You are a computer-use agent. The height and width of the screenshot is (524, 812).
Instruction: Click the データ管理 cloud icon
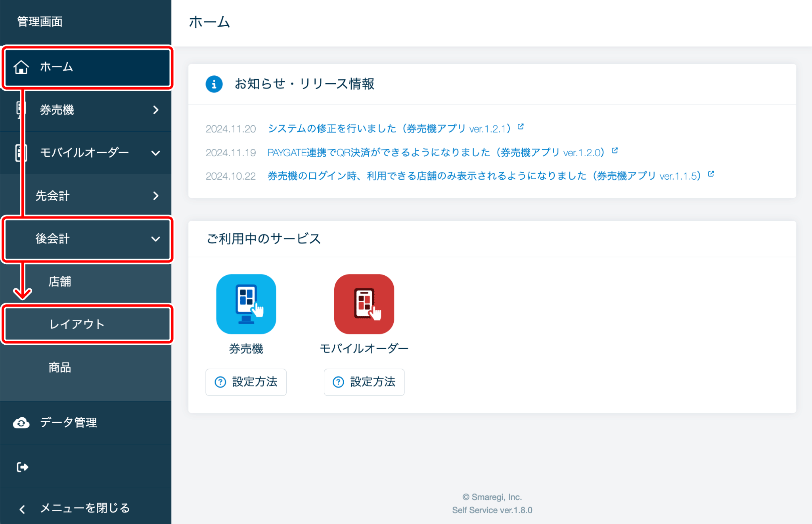pyautogui.click(x=21, y=423)
